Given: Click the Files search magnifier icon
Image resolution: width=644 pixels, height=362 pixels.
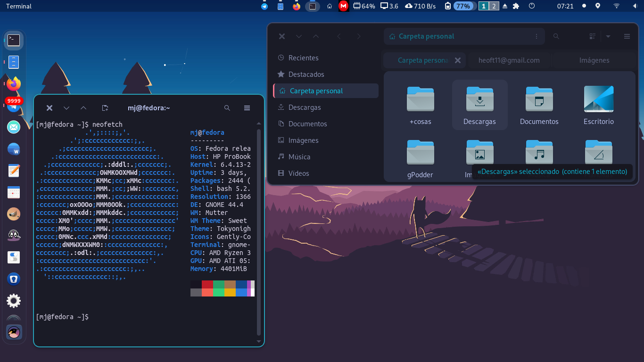Looking at the screenshot, I should pyautogui.click(x=556, y=36).
